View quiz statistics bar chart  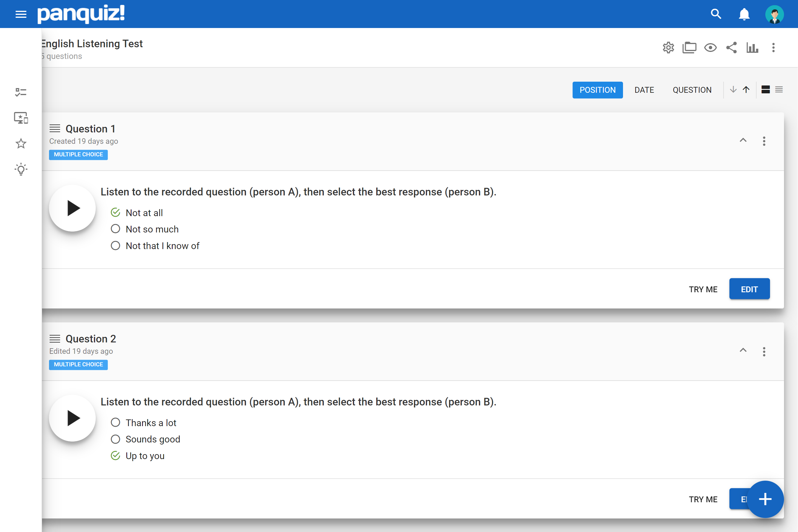[x=752, y=48]
